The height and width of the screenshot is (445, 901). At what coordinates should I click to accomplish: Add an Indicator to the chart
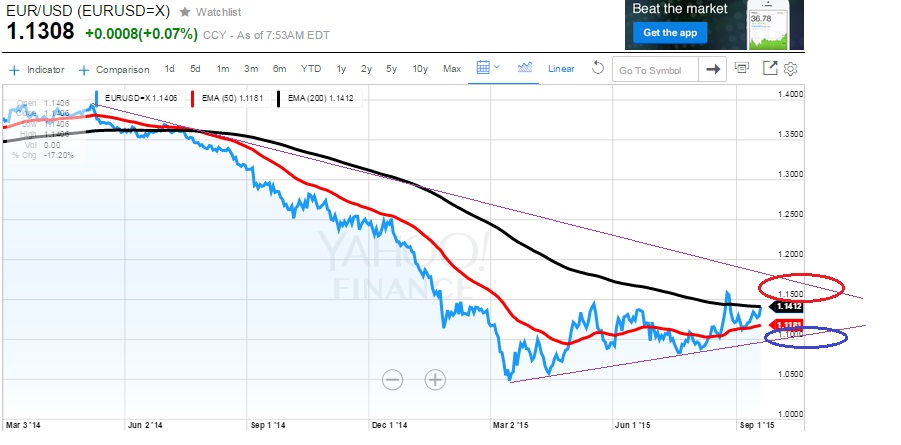(37, 70)
